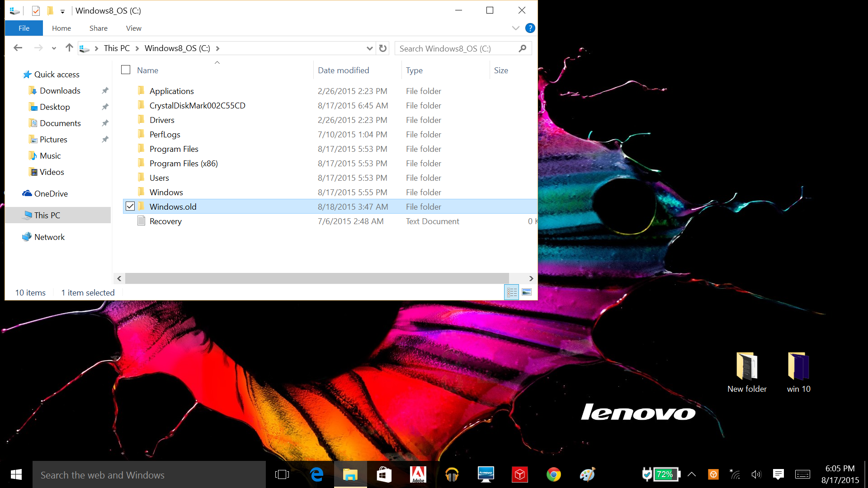Click the Search the web and Windows box

tap(149, 474)
